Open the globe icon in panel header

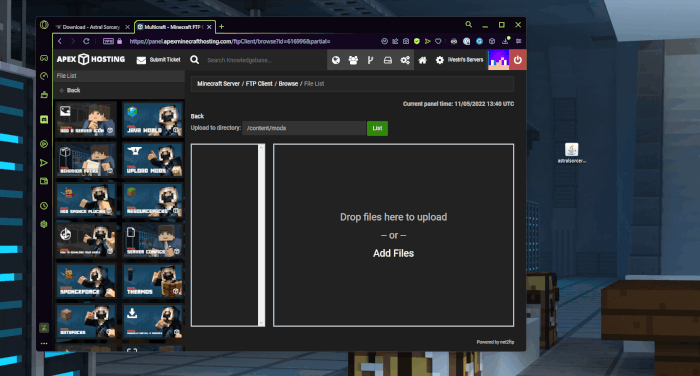point(336,60)
